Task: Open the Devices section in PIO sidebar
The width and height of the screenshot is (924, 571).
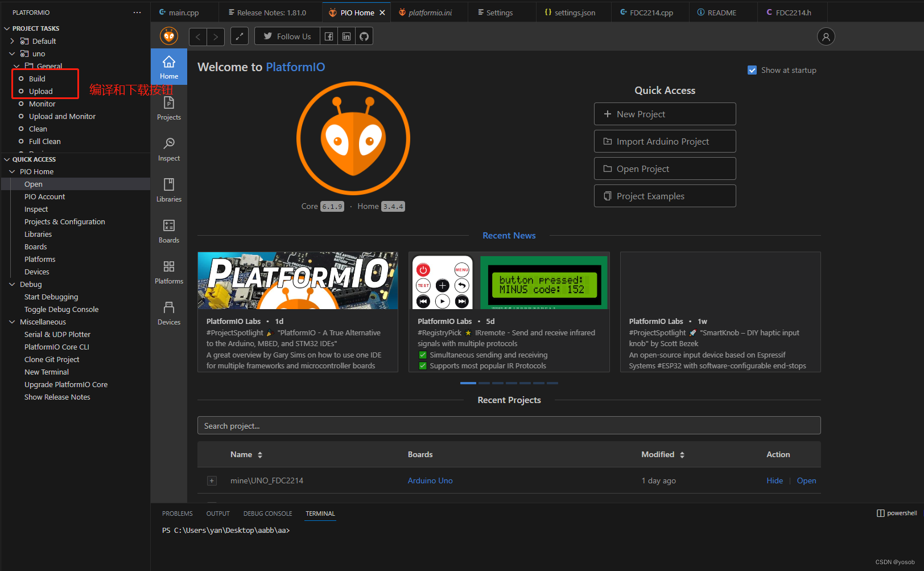Action: [x=169, y=313]
